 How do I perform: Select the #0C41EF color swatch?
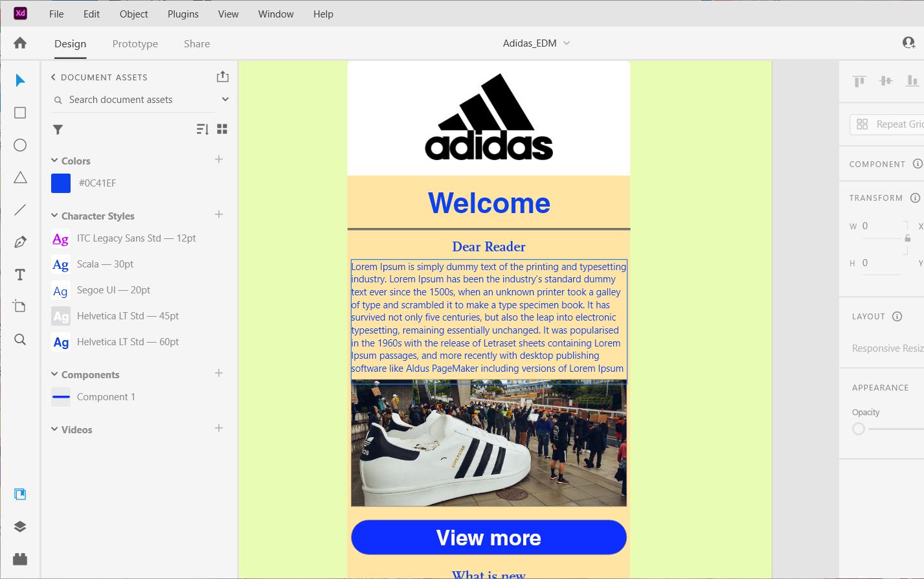pyautogui.click(x=61, y=183)
